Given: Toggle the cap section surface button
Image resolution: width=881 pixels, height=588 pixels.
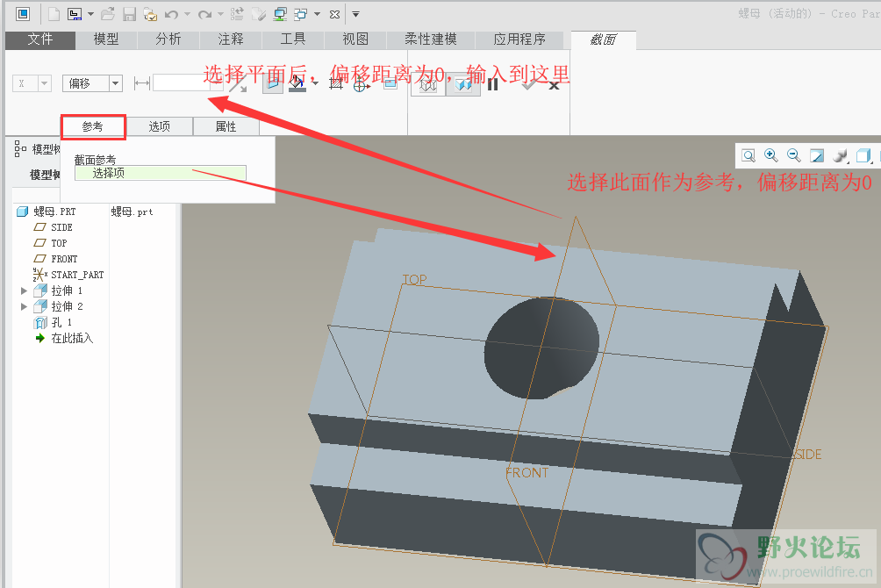Looking at the screenshot, I should 273,84.
